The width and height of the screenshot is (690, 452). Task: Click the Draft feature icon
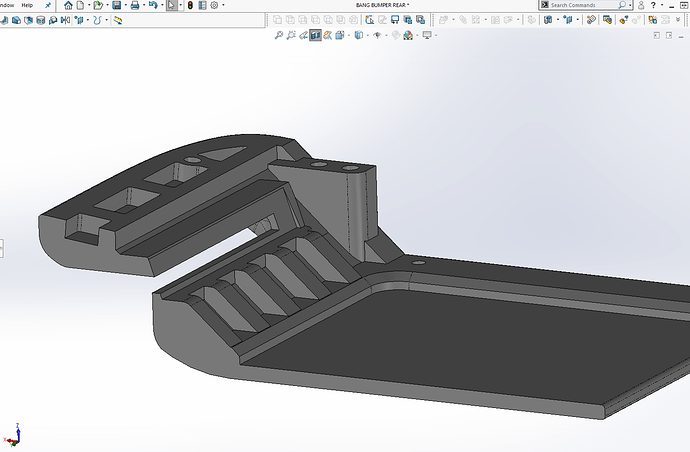click(x=16, y=20)
